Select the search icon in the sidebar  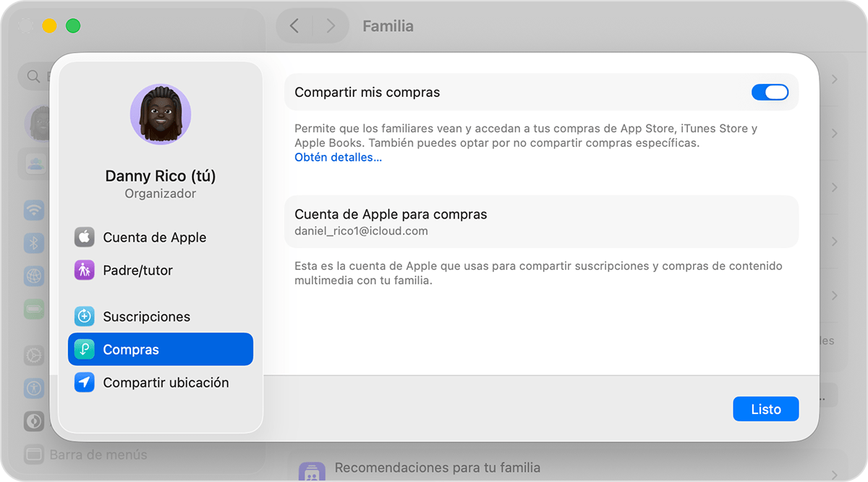click(33, 76)
